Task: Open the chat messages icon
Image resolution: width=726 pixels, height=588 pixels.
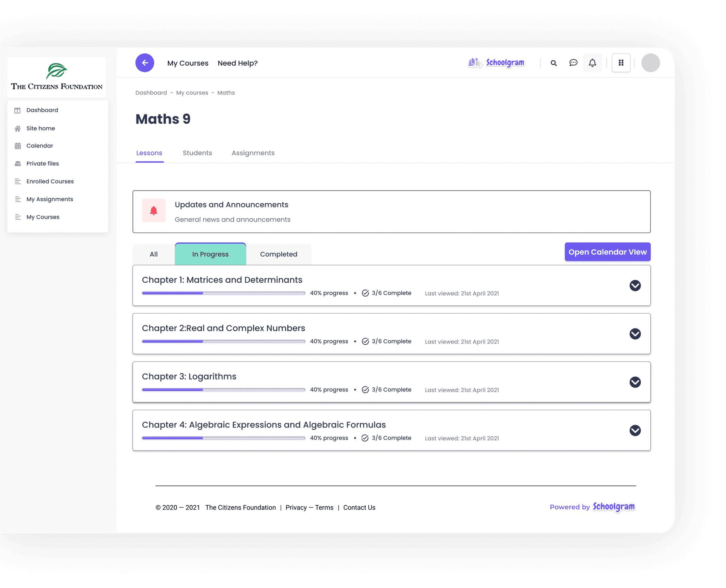Action: point(573,63)
